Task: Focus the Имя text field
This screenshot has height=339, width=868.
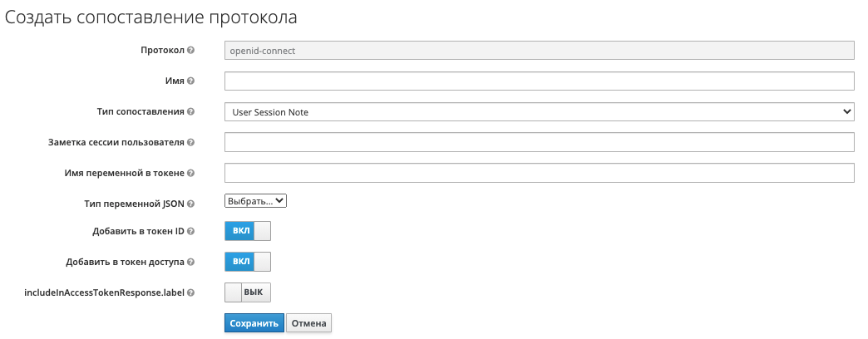Action: click(539, 81)
